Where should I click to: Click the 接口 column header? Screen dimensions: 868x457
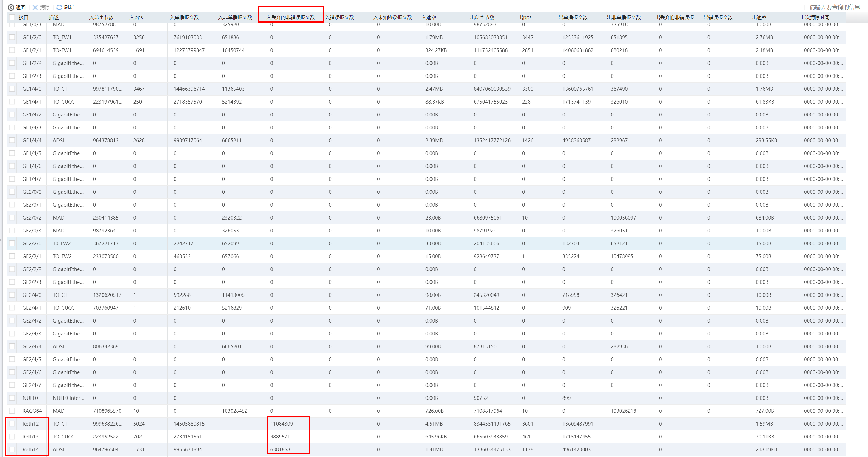[24, 17]
